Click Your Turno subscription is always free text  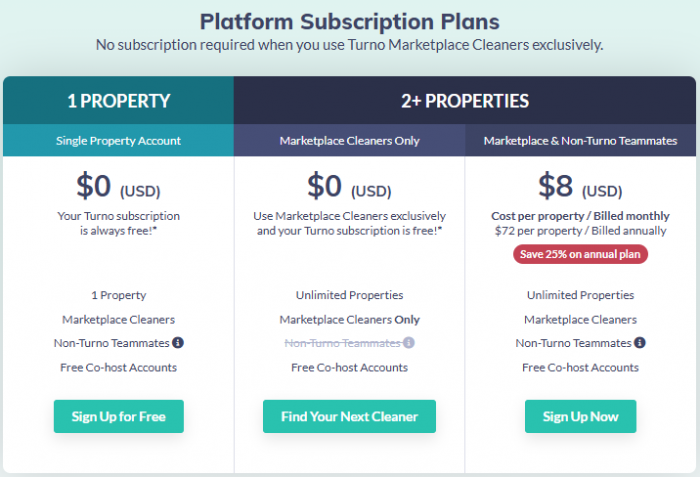(118, 223)
